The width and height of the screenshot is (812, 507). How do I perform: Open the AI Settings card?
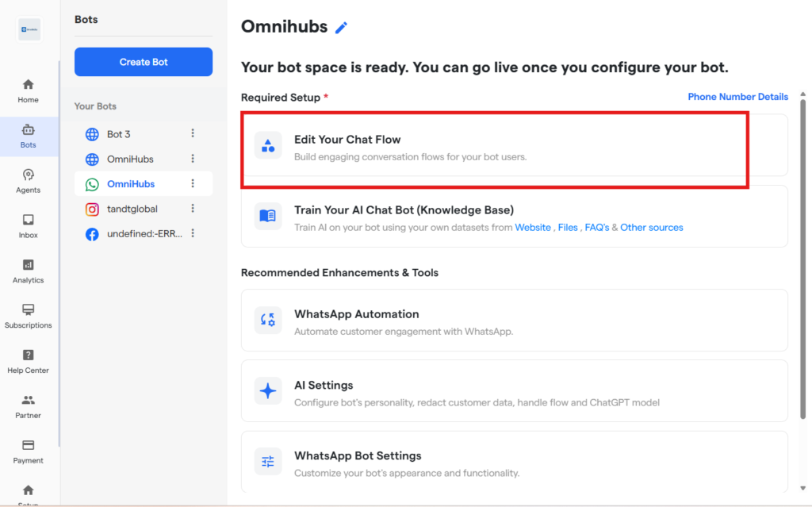pyautogui.click(x=514, y=392)
